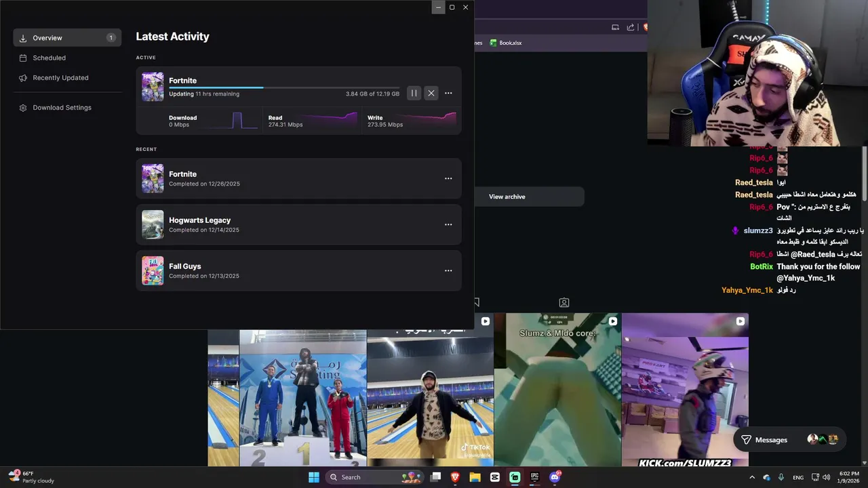Click the "Hogwarts Legacy" title text

tap(199, 220)
